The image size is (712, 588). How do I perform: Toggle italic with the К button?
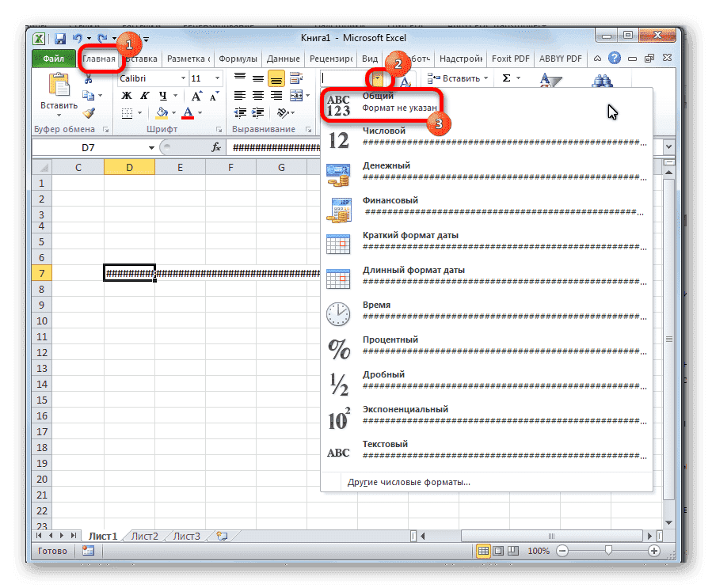tap(145, 95)
